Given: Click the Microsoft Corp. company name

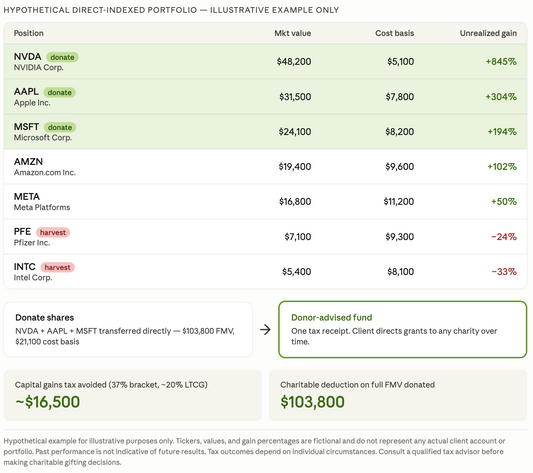Looking at the screenshot, I should tap(43, 138).
